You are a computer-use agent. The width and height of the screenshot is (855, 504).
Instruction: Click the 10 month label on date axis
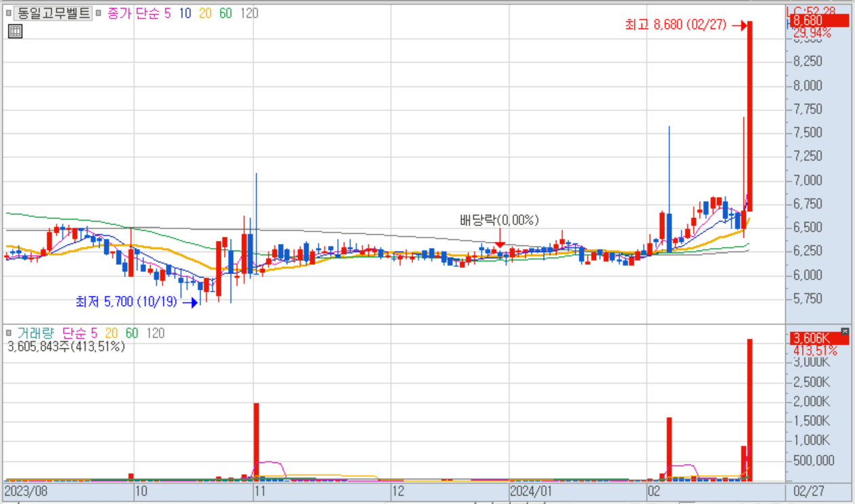point(141,490)
